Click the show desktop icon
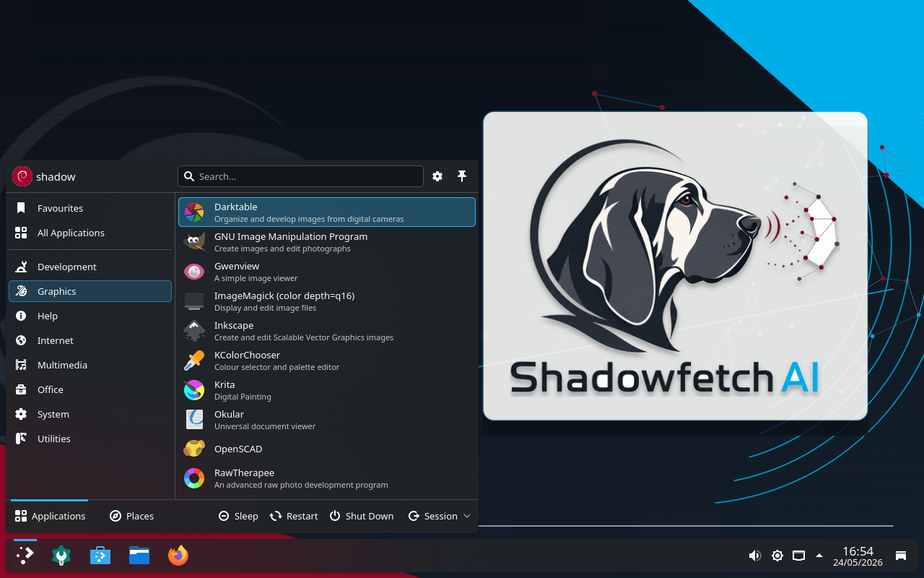 coord(901,556)
